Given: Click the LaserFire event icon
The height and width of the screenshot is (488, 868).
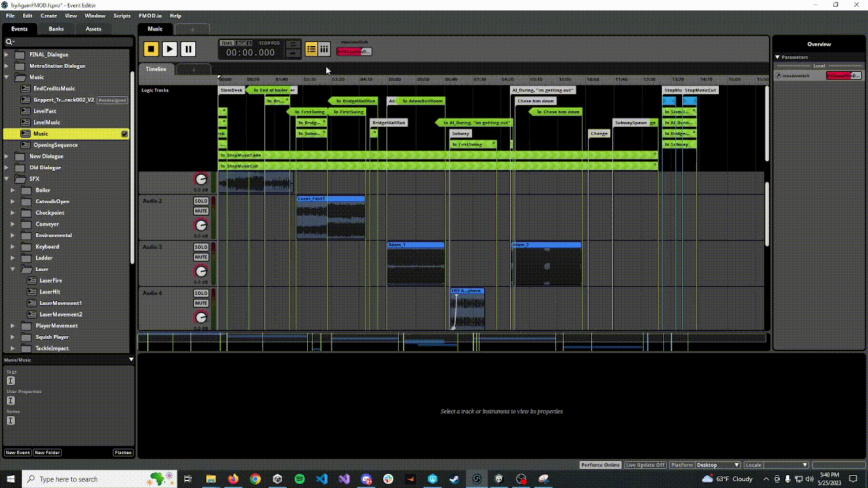Looking at the screenshot, I should 32,281.
